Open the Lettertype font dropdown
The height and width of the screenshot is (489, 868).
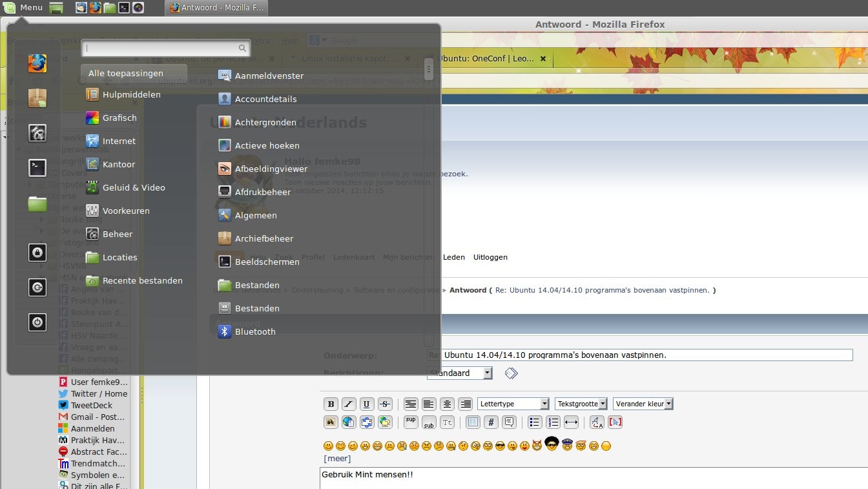513,404
